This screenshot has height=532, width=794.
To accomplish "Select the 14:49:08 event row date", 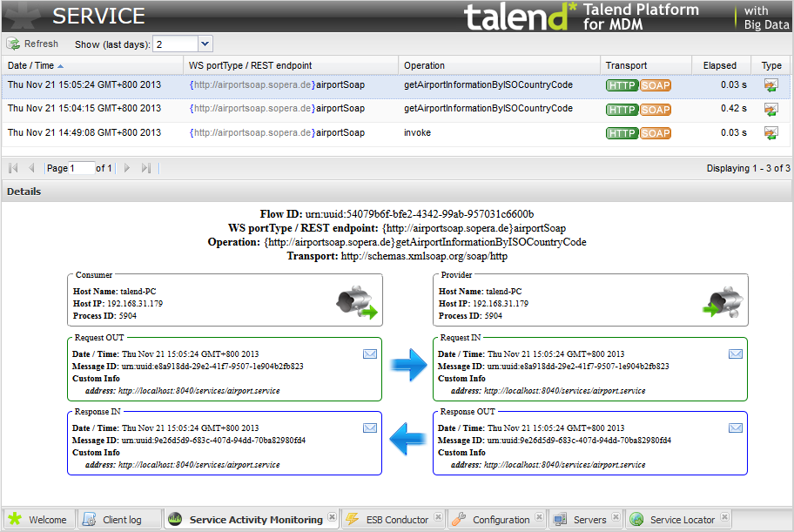I will (x=84, y=132).
